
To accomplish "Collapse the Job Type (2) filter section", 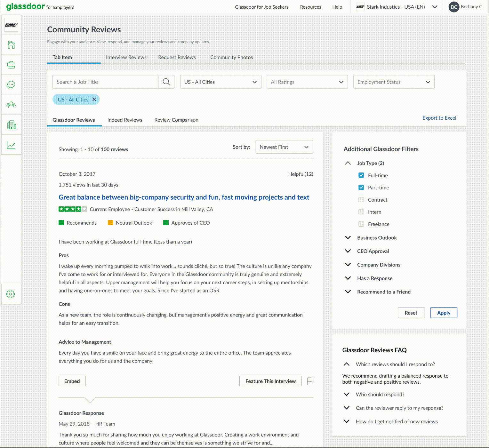I will [x=348, y=163].
